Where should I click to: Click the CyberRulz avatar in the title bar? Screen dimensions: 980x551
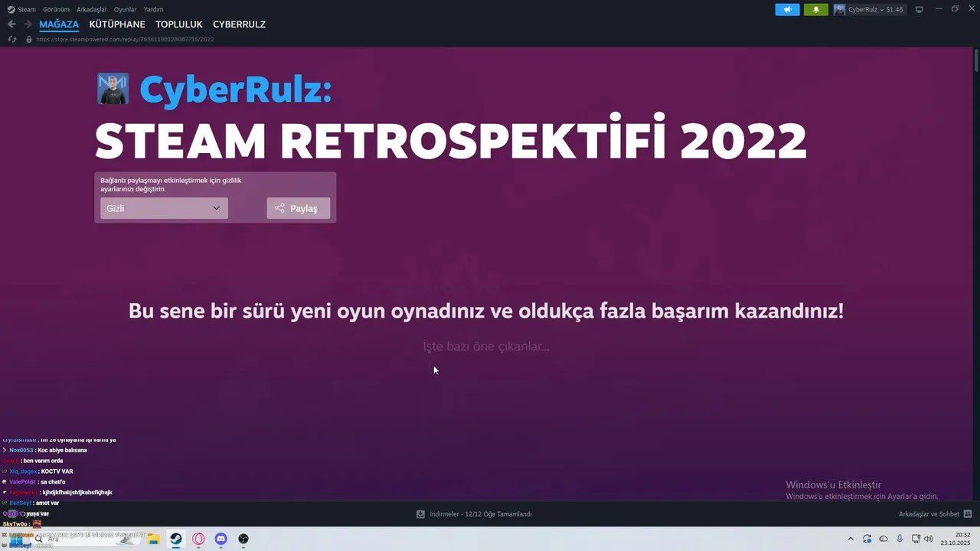[x=840, y=9]
